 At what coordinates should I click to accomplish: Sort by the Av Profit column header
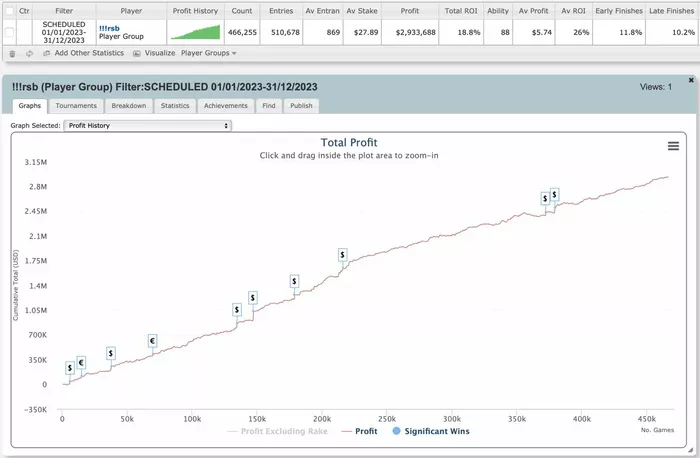click(533, 11)
